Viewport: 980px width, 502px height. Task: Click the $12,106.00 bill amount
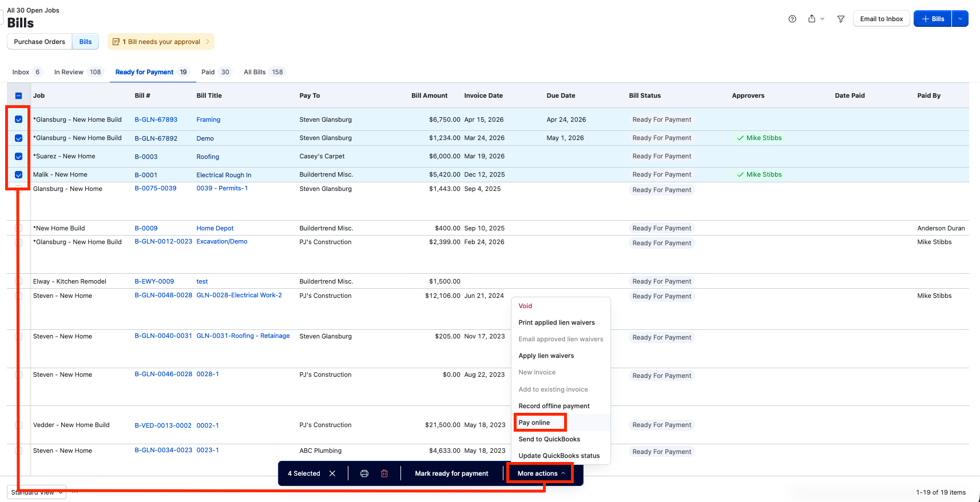click(x=443, y=296)
